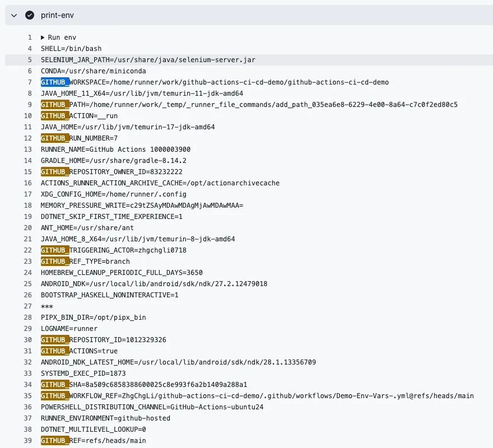Select line number 15 link
The width and height of the screenshot is (493, 448).
click(28, 172)
